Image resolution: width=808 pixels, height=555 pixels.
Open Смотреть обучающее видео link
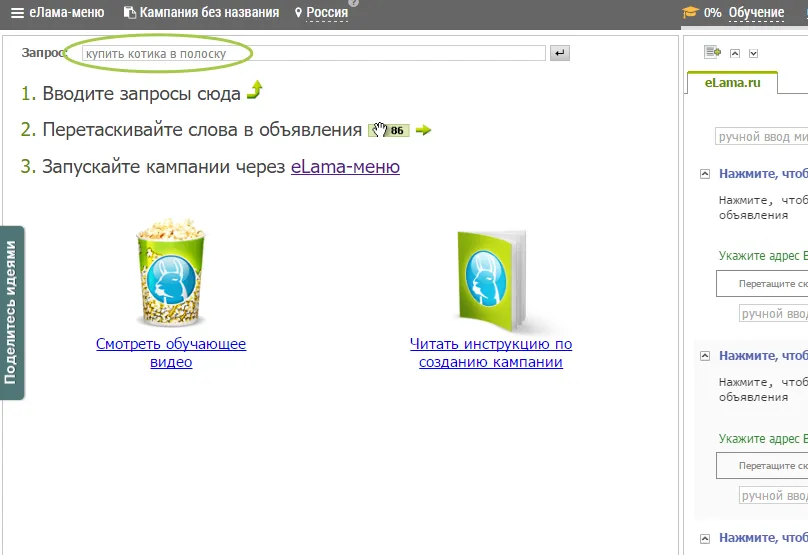(171, 353)
